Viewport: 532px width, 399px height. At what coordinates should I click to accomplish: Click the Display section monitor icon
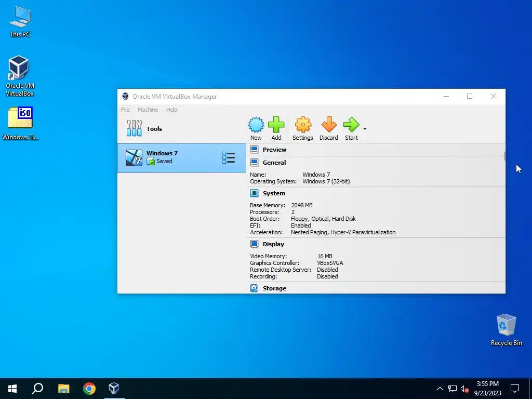(x=254, y=244)
